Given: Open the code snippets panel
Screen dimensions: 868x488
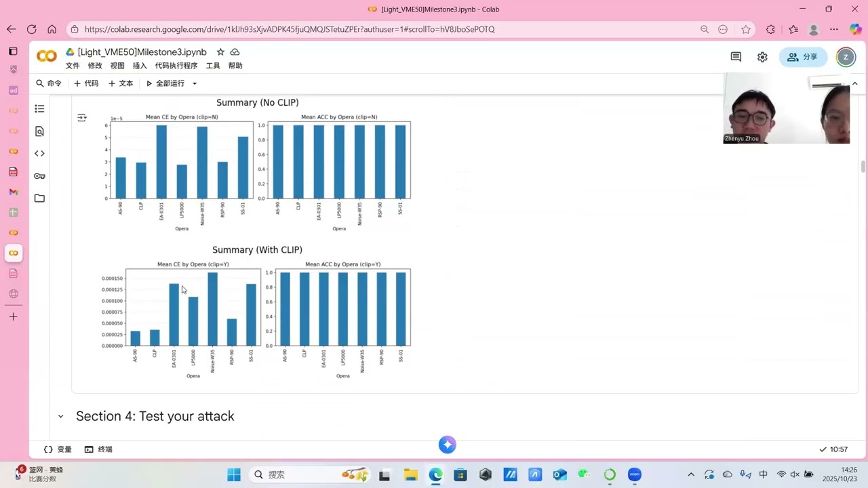Looking at the screenshot, I should click(39, 154).
